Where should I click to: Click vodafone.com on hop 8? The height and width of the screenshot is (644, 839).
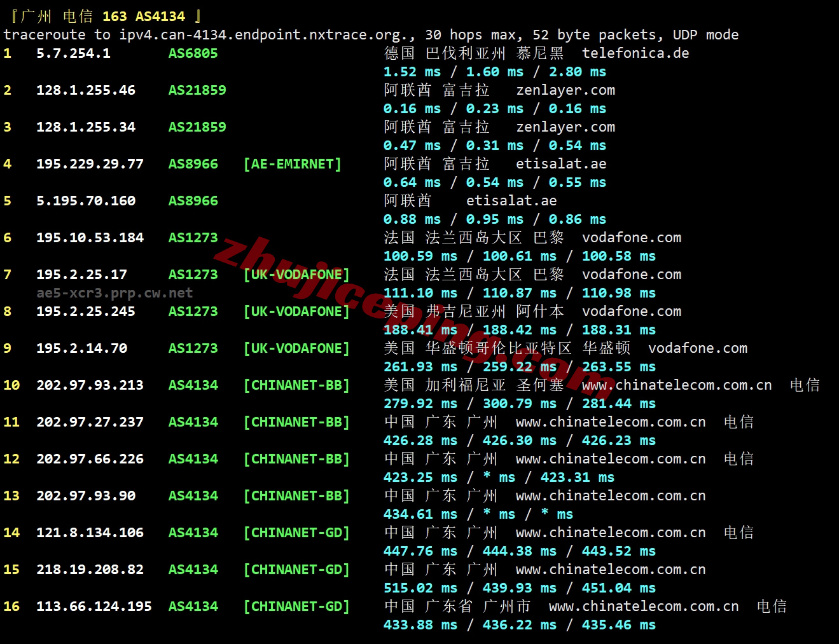click(x=632, y=312)
